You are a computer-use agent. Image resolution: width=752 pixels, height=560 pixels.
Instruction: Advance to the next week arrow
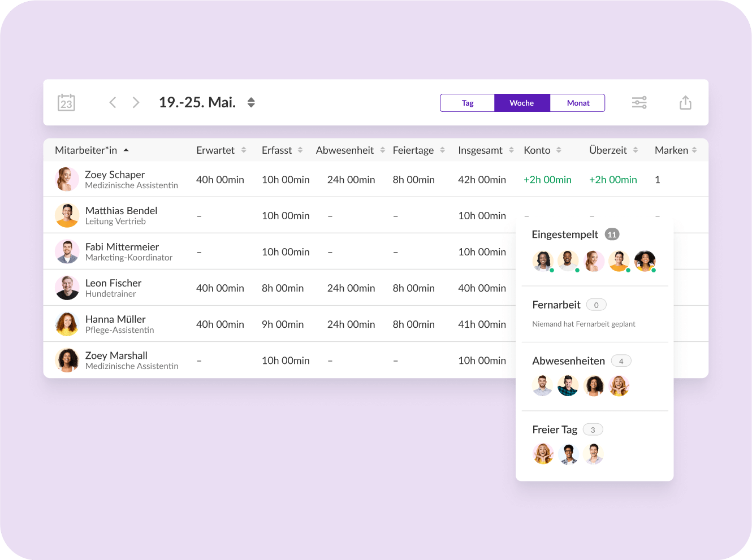coord(136,102)
